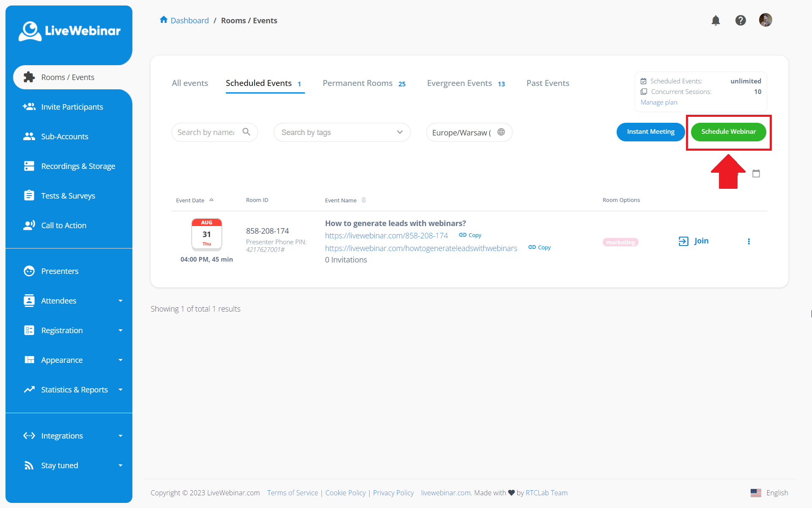Click the notification bell icon

point(716,20)
